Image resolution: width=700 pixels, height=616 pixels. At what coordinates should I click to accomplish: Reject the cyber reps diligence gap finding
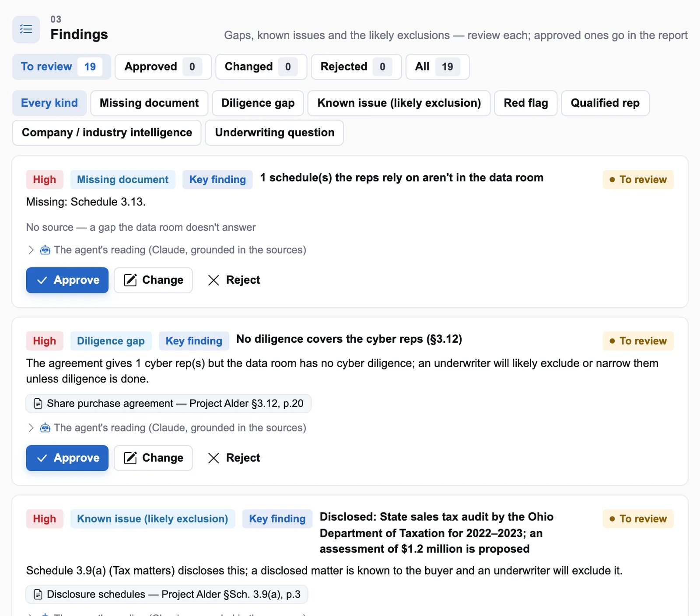(234, 458)
